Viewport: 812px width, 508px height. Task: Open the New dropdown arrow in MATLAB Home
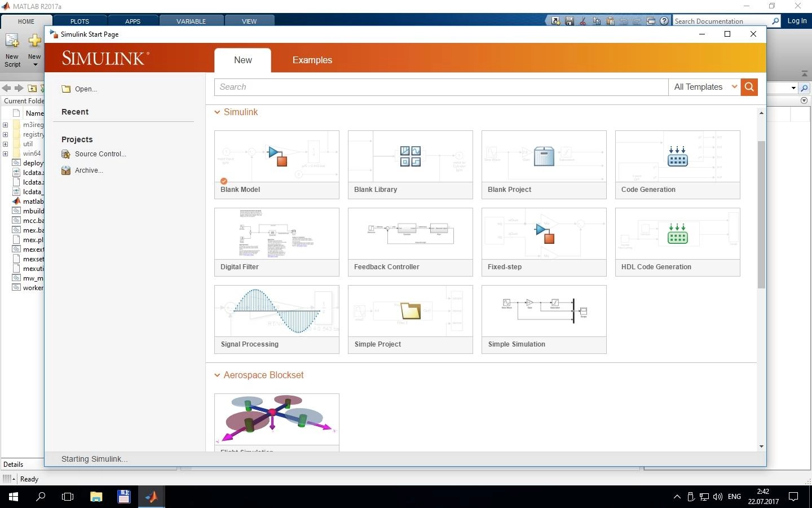tap(35, 65)
